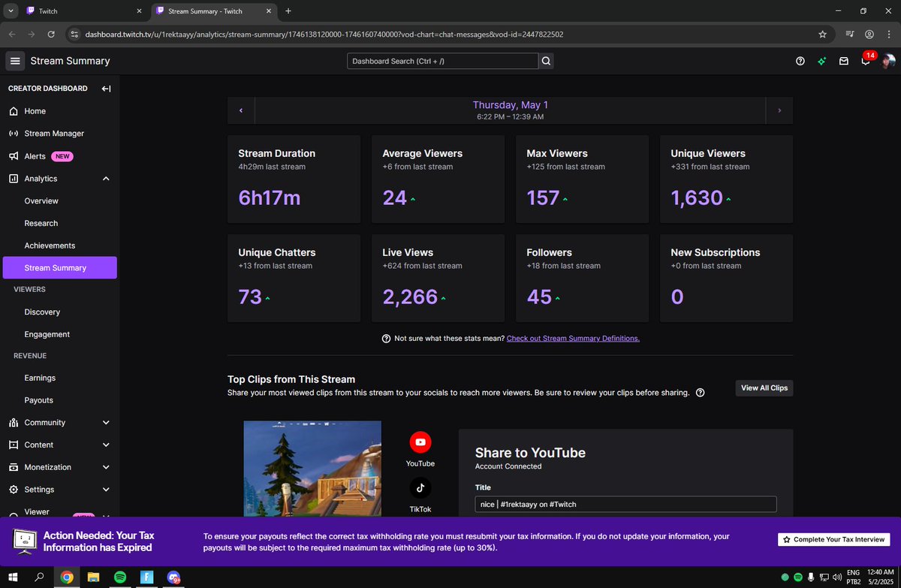Open Chrome three-dot menu
The image size is (901, 588).
888,34
